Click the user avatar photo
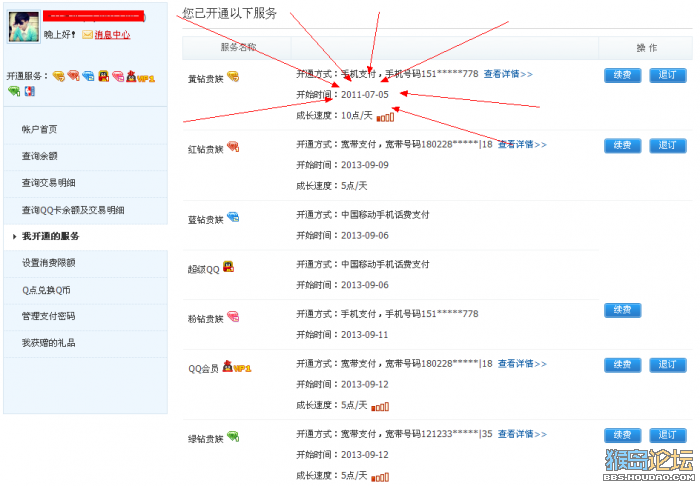The image size is (700, 486). [x=24, y=27]
